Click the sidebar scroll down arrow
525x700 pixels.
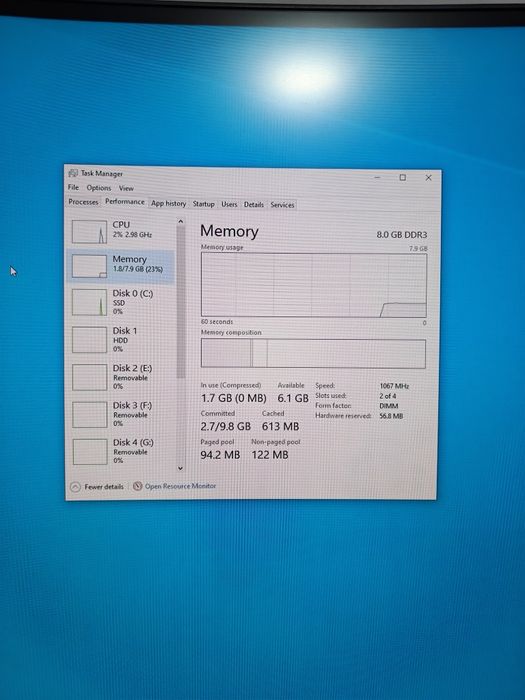pos(180,468)
